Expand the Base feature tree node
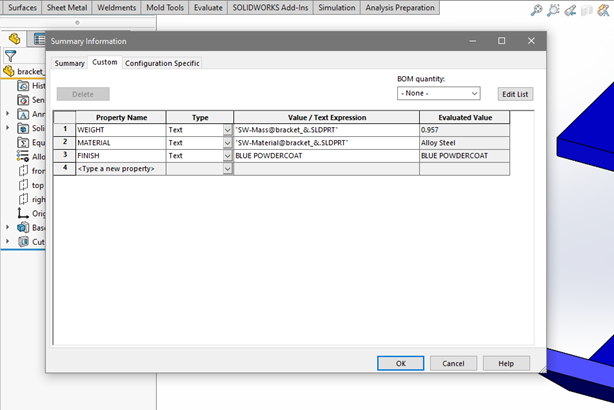This screenshot has height=410, width=614. [7, 227]
